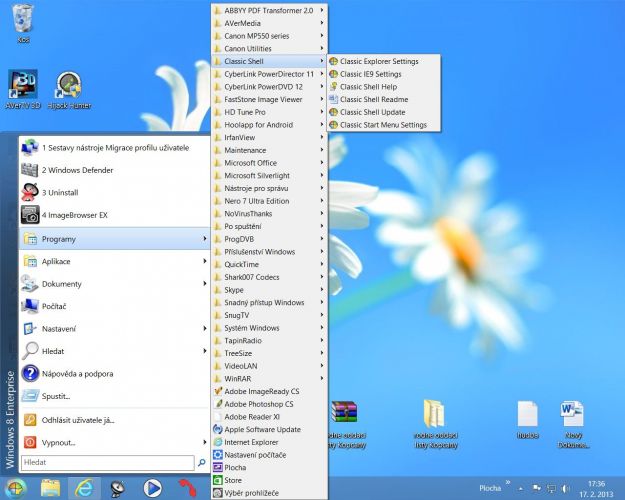625x500 pixels.
Task: Launch the Hijack Hunter desktop shortcut
Action: pyautogui.click(x=69, y=90)
